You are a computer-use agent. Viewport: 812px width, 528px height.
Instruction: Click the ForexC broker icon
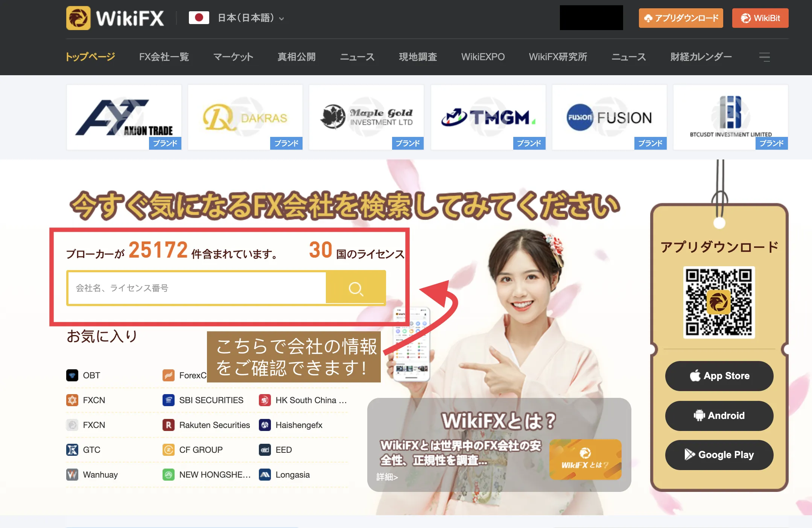coord(169,375)
